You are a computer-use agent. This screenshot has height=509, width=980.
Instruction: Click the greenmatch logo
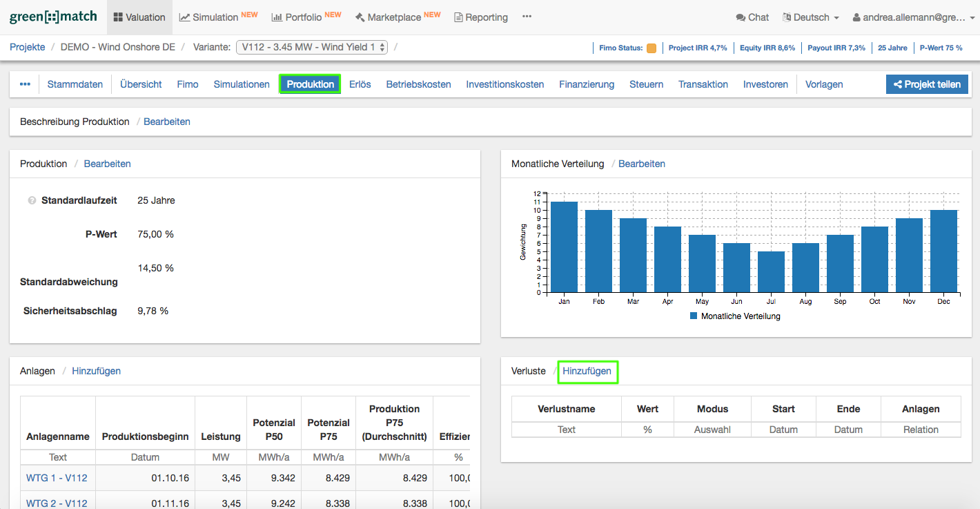[53, 17]
